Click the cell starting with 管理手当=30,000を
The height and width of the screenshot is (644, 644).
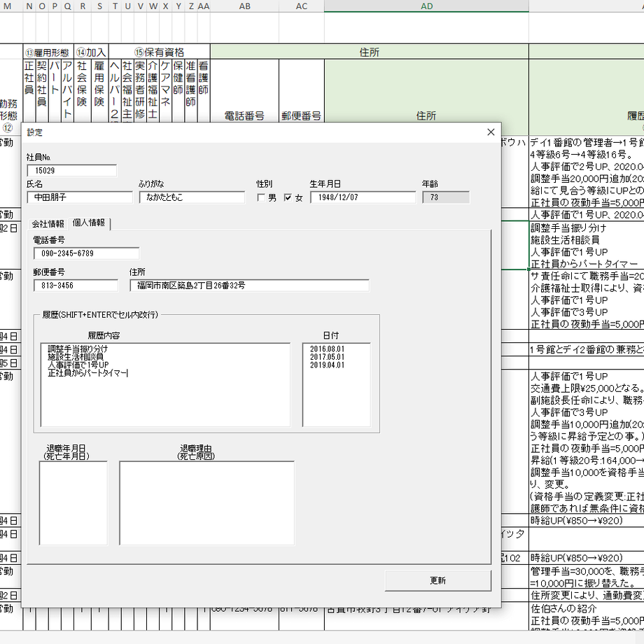tap(587, 577)
